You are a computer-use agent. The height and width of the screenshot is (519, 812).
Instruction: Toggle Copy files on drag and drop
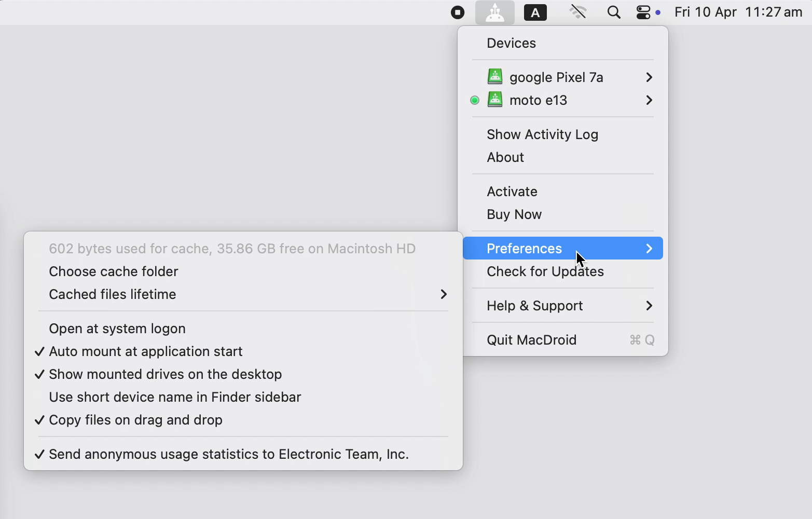(x=243, y=420)
